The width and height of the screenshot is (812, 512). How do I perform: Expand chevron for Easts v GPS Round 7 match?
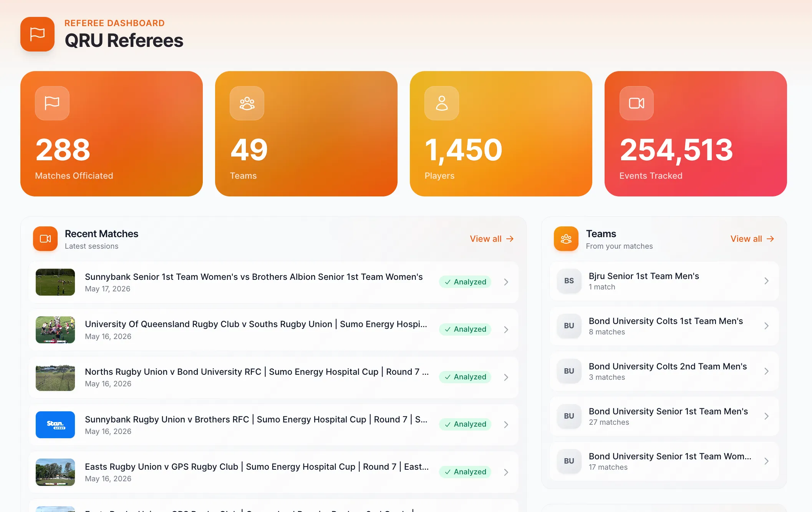pyautogui.click(x=506, y=472)
